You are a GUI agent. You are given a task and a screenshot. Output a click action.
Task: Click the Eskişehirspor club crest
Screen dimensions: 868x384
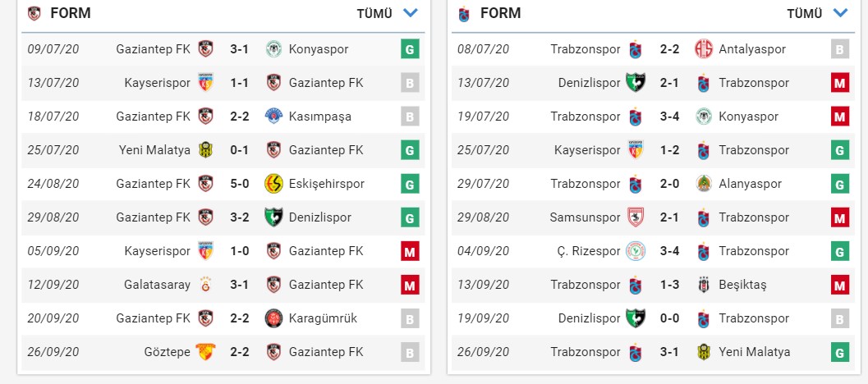tap(273, 184)
